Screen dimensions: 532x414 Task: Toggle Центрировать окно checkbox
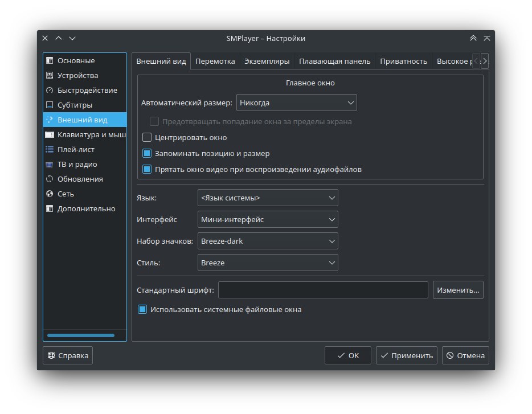click(147, 137)
